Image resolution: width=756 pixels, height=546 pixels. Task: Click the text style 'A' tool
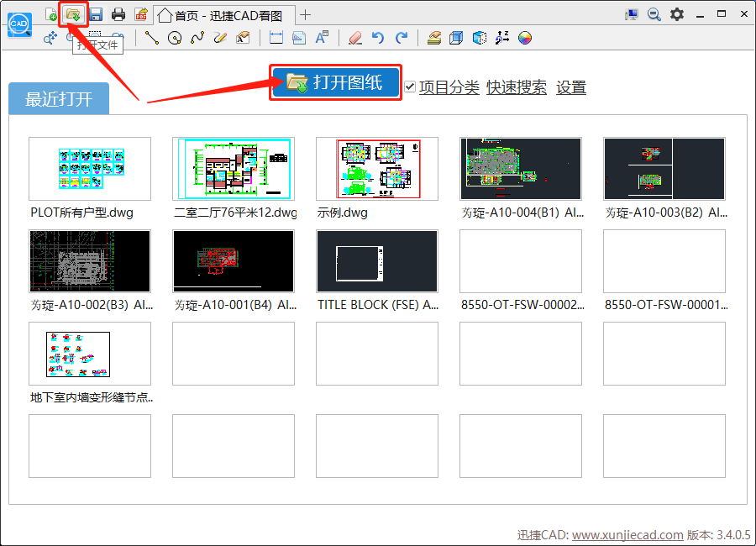[x=322, y=38]
